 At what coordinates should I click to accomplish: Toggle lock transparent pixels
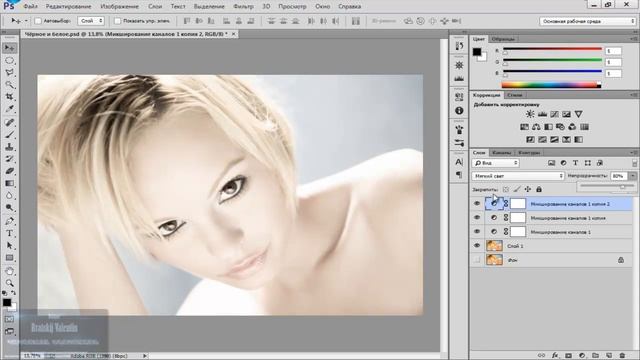tap(506, 189)
